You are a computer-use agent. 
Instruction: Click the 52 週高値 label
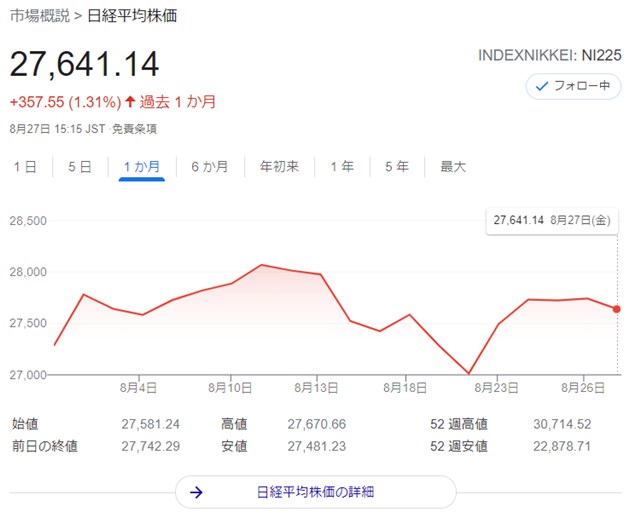click(459, 424)
